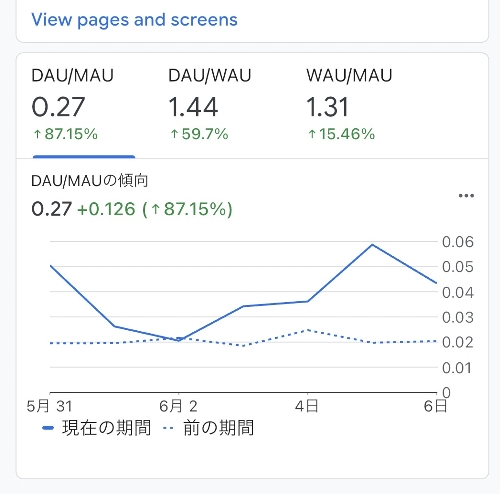Click the current-period line peak near 0.06
Screen dimensions: 500x494
pos(372,245)
